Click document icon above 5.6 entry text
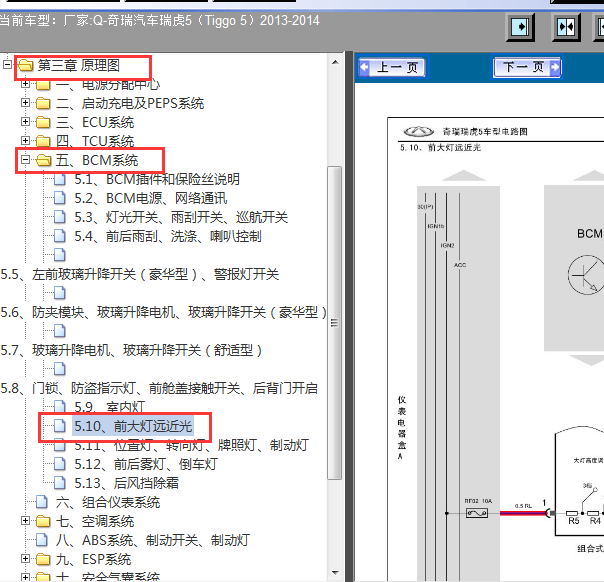This screenshot has width=604, height=582. pyautogui.click(x=59, y=293)
